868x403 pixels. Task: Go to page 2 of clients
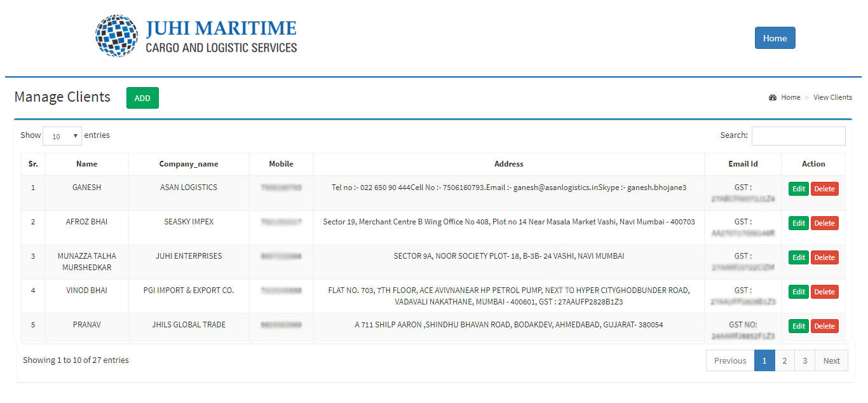click(x=785, y=360)
